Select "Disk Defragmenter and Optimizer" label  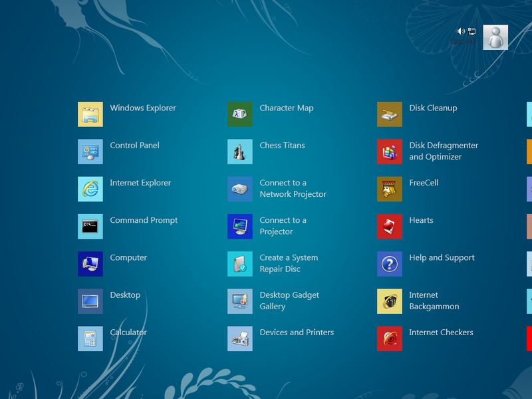(444, 151)
